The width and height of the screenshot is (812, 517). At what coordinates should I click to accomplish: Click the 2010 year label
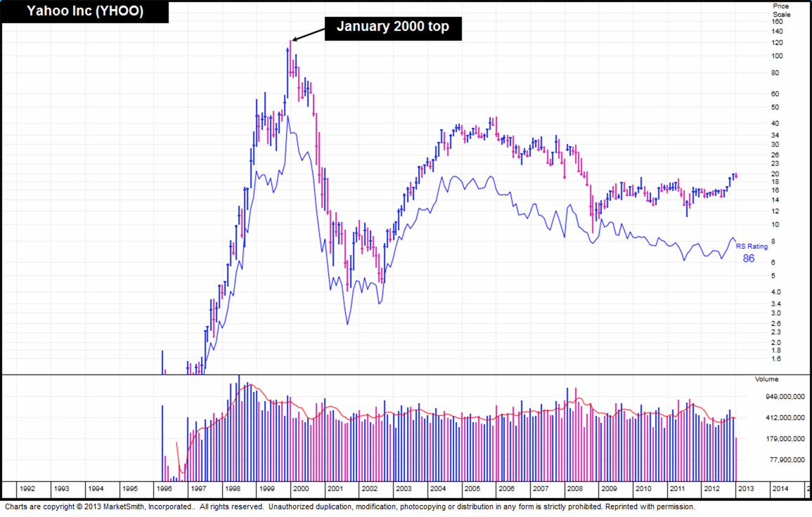(x=643, y=488)
